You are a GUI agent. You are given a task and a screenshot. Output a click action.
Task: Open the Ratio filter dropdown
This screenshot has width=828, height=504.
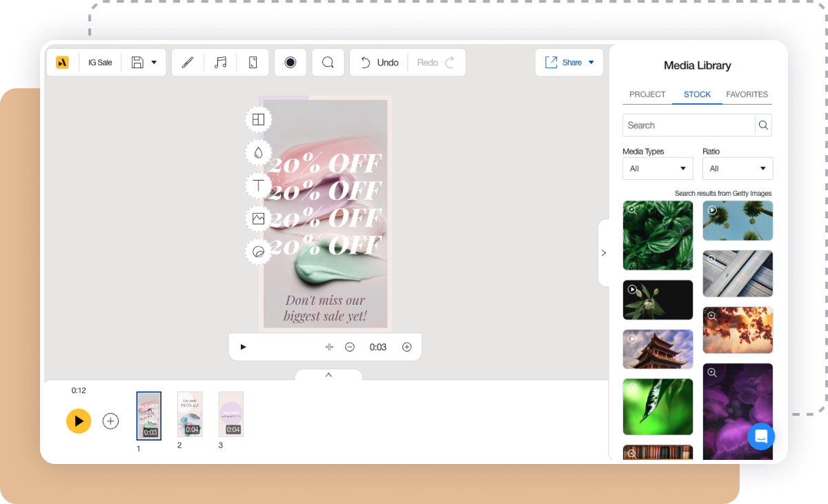point(737,168)
